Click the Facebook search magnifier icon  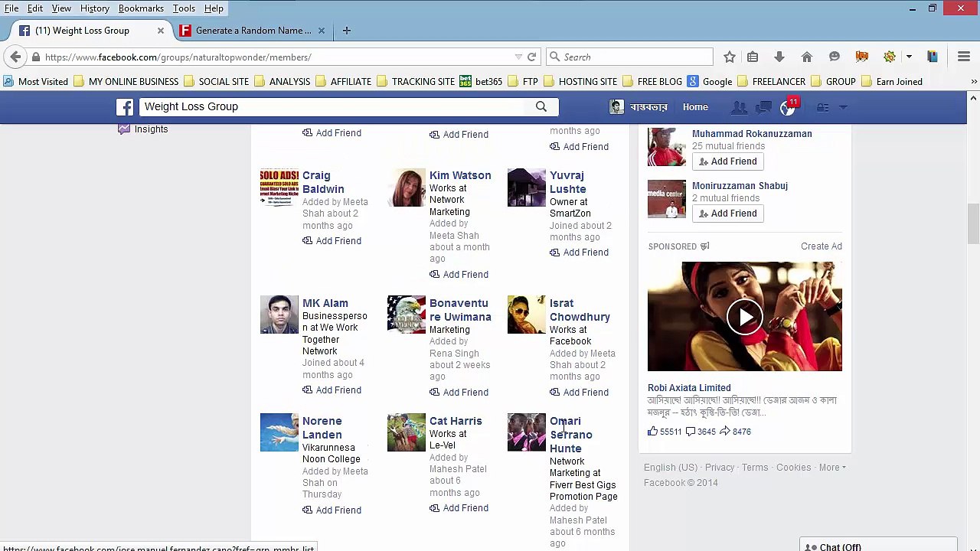[x=541, y=106]
